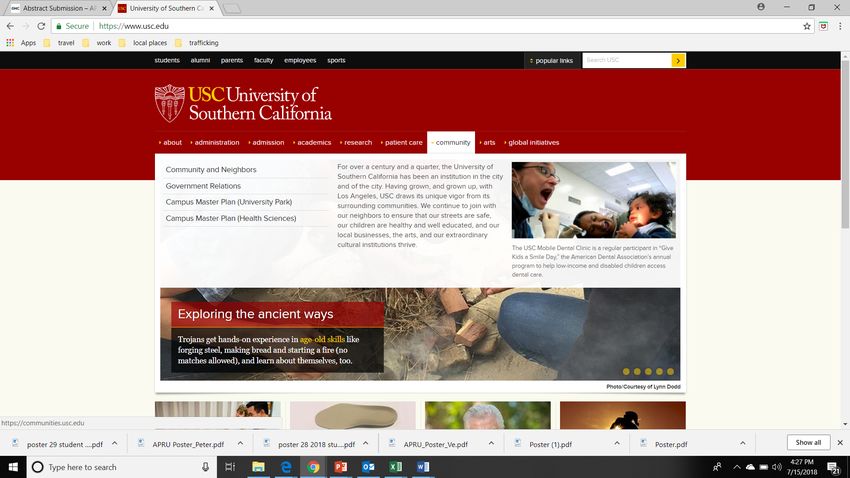Image resolution: width=850 pixels, height=478 pixels.
Task: Click the Windows taskbar search box
Action: tap(120, 467)
